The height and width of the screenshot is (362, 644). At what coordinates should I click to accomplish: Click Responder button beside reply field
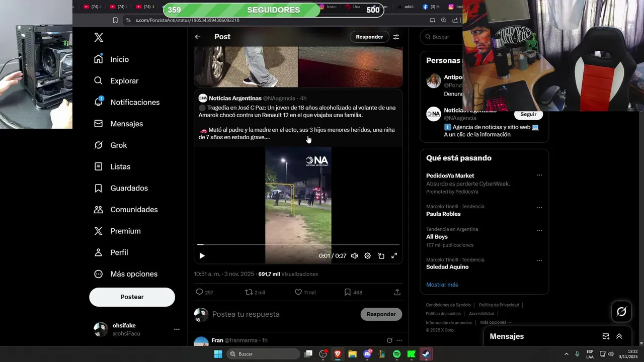381,314
